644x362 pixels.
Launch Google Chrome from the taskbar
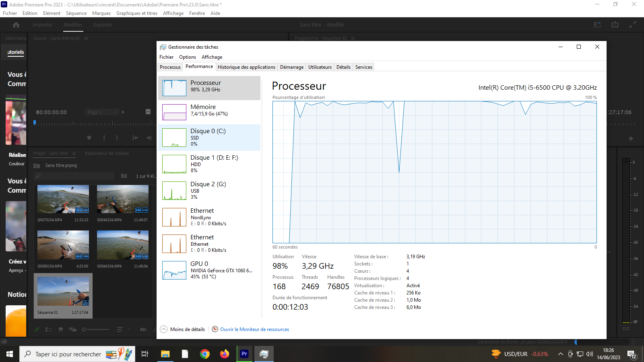pos(205,354)
